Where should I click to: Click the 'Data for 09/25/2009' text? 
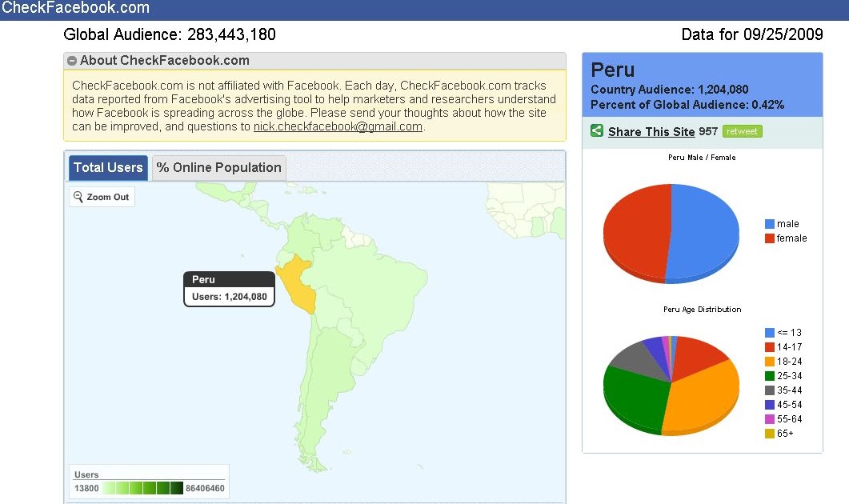pos(752,34)
